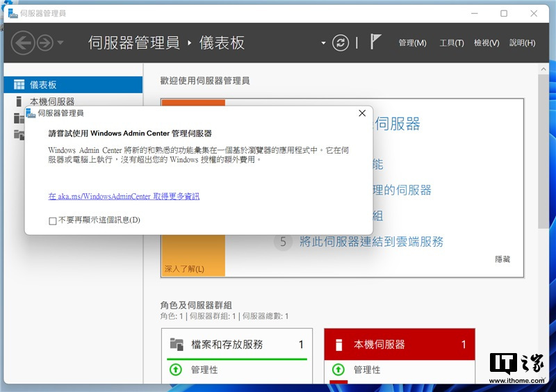Select 儀表板 in the sidebar
The width and height of the screenshot is (556, 392).
pos(73,85)
